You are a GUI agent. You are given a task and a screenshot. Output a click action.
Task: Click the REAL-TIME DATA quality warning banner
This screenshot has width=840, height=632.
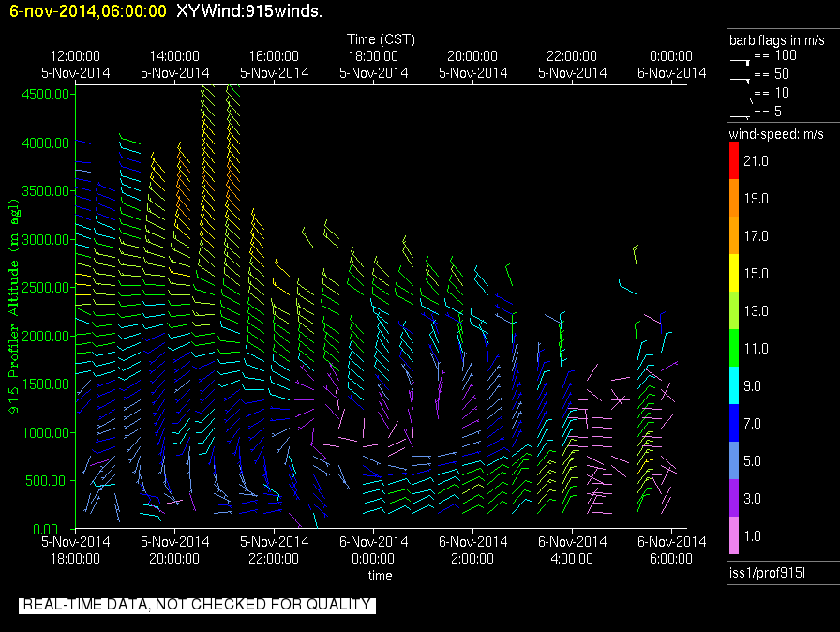197,605
